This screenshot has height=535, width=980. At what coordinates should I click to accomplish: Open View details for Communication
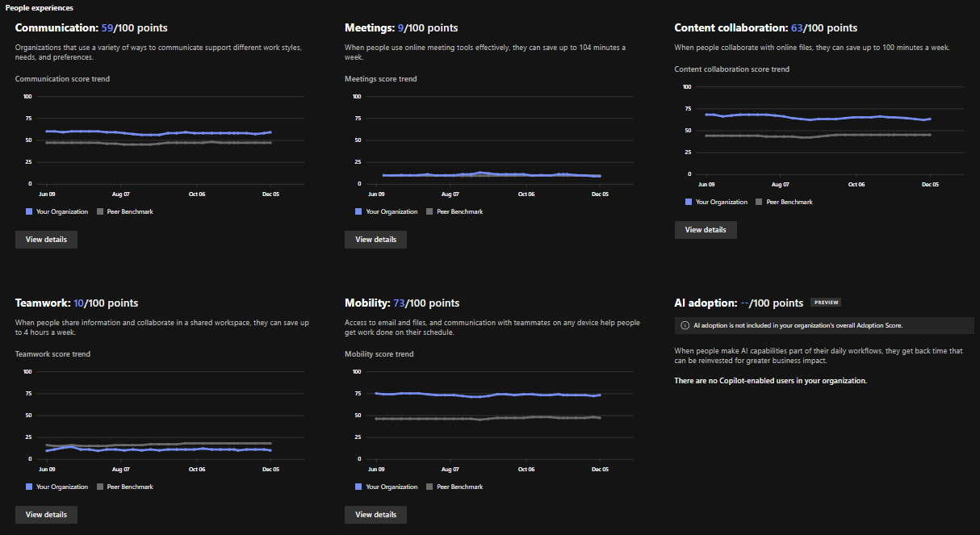point(46,239)
